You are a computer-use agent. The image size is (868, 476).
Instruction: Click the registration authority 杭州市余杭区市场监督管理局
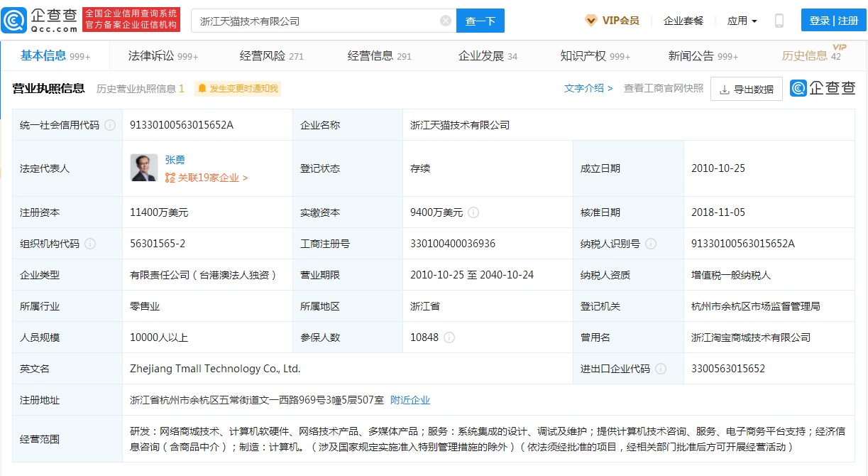pyautogui.click(x=756, y=306)
